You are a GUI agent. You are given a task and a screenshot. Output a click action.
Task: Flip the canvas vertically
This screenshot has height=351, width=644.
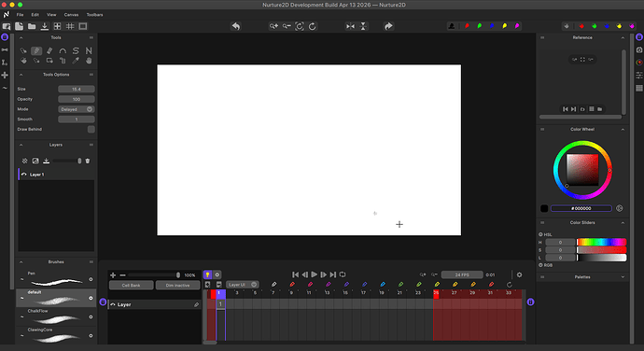pyautogui.click(x=363, y=26)
